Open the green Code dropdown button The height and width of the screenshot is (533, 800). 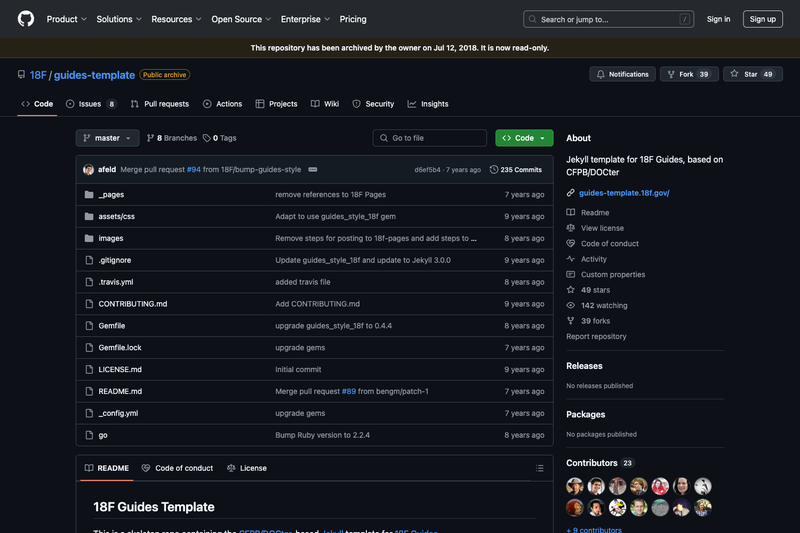(524, 138)
